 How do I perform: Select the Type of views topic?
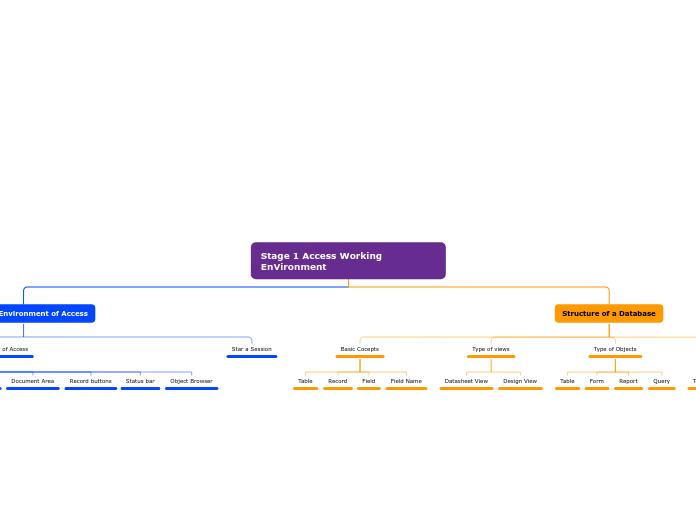[x=491, y=349]
